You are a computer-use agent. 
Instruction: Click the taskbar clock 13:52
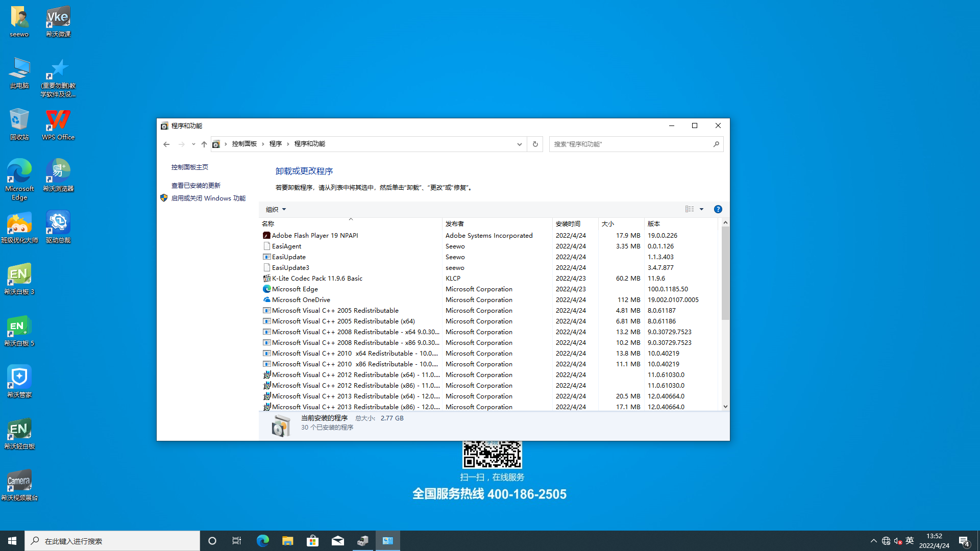point(934,541)
